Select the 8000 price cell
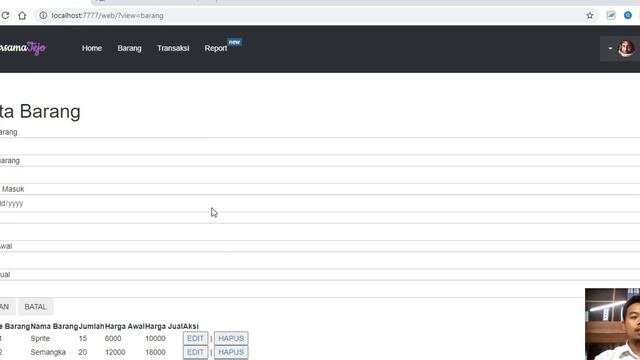 pos(113,338)
